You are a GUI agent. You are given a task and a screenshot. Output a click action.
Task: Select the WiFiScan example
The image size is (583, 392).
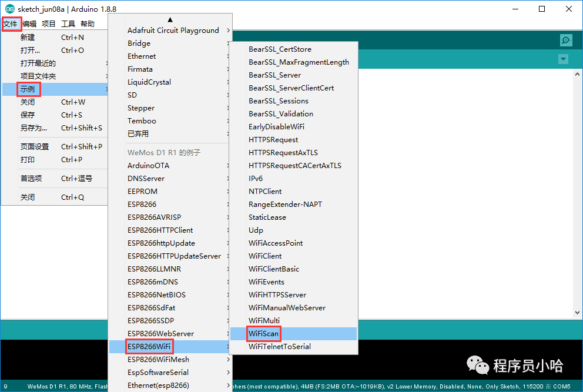click(264, 334)
